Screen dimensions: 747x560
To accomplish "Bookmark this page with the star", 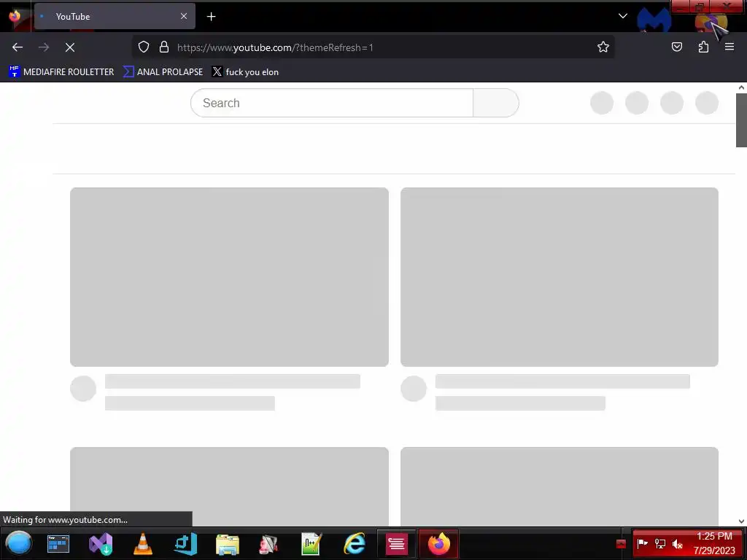I will coord(603,47).
